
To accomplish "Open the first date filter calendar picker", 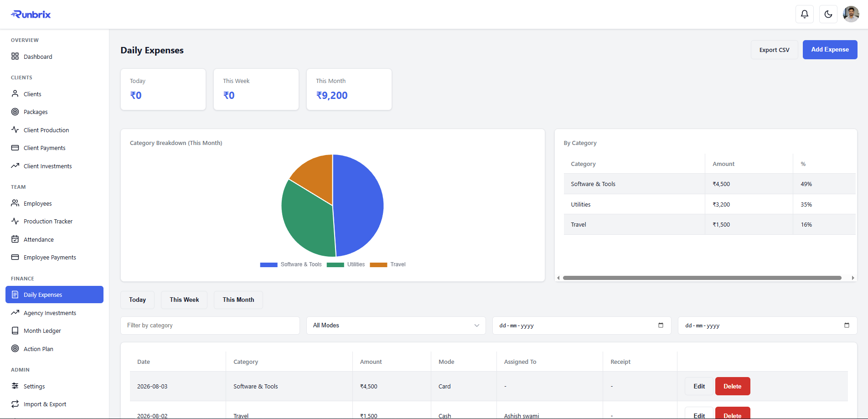I will (x=661, y=325).
